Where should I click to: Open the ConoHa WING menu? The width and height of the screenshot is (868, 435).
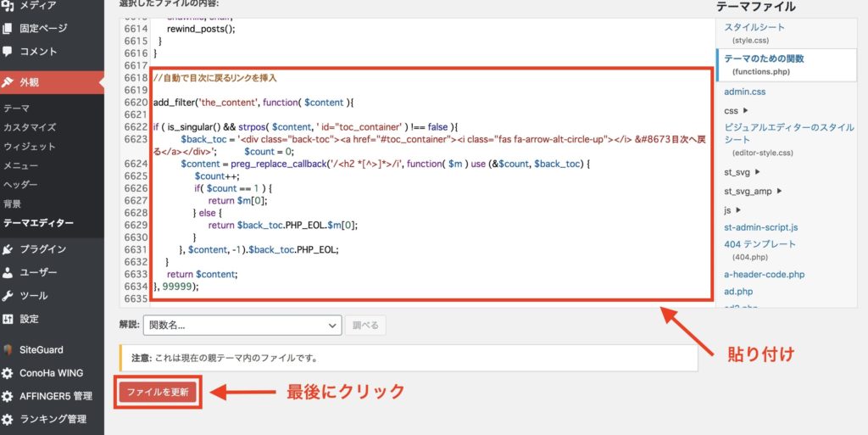pos(52,374)
